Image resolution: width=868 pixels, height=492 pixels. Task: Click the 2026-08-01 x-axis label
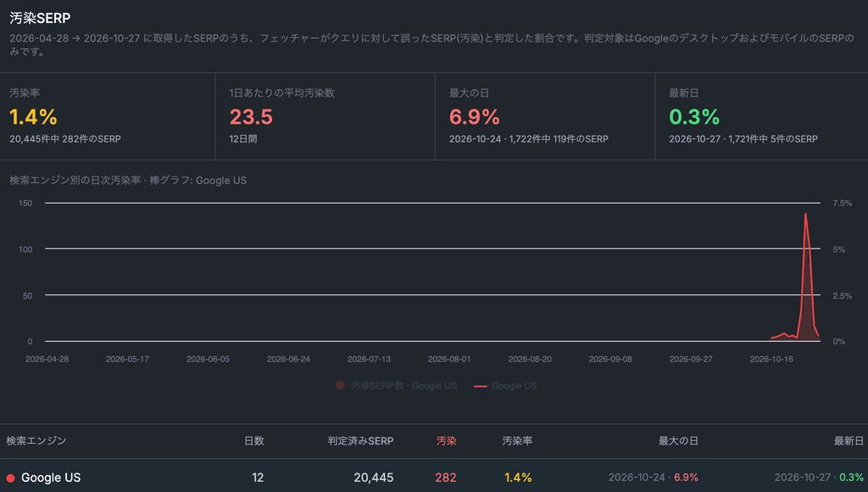click(x=449, y=359)
